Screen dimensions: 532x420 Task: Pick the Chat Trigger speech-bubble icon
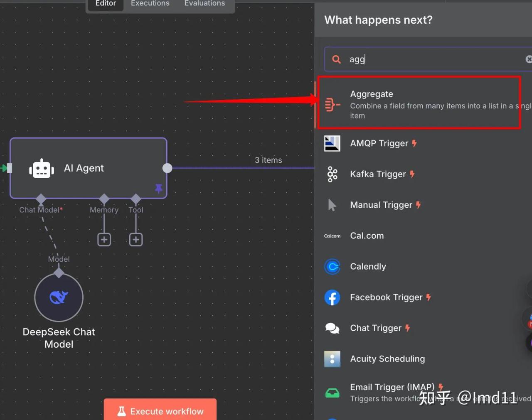click(x=332, y=328)
